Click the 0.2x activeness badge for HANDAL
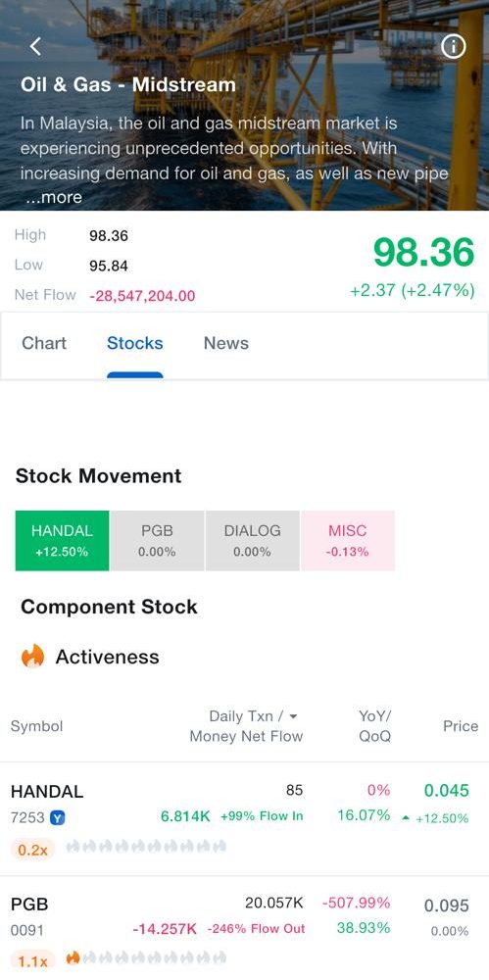 point(32,850)
